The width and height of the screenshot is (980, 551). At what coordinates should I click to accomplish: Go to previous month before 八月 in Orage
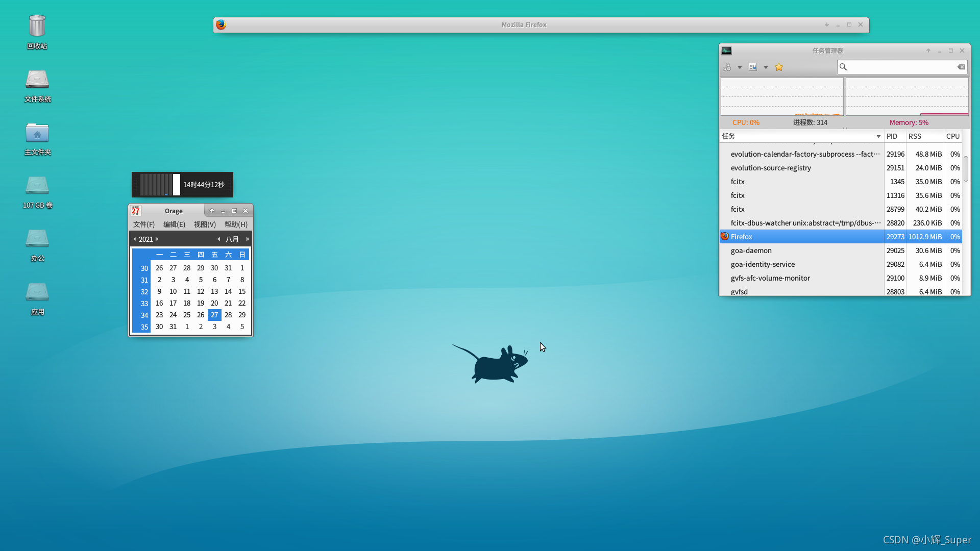point(218,239)
